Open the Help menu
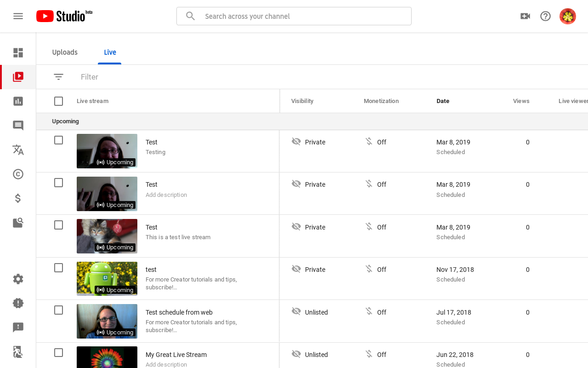The image size is (588, 368). click(x=545, y=16)
